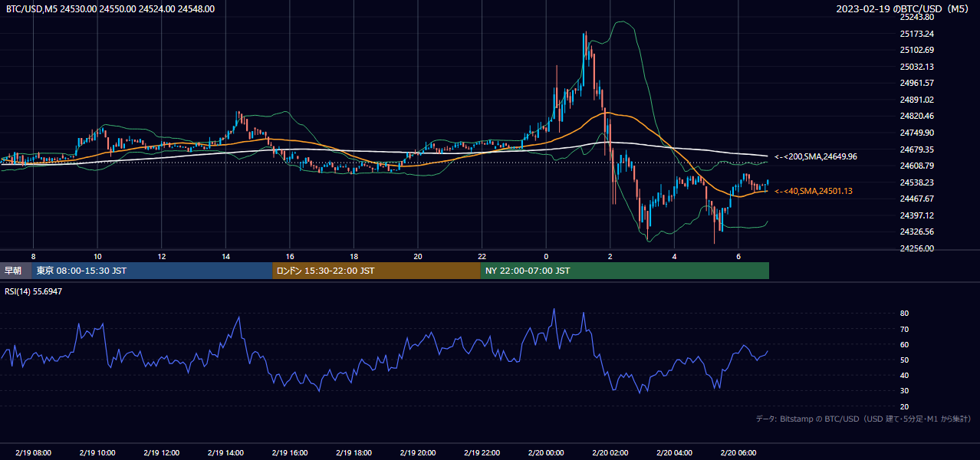This screenshot has width=980, height=460.
Task: Click the bottom time label 2/19 08:00
Action: (x=33, y=453)
